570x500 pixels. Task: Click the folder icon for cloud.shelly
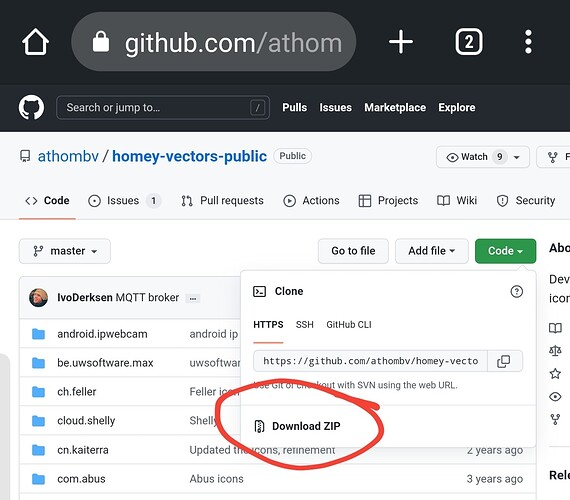(38, 421)
